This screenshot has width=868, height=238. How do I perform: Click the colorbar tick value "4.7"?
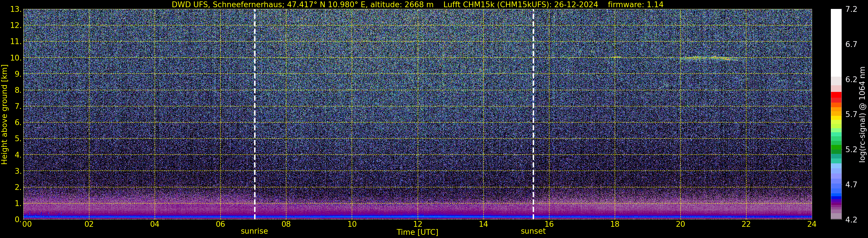pos(851,185)
